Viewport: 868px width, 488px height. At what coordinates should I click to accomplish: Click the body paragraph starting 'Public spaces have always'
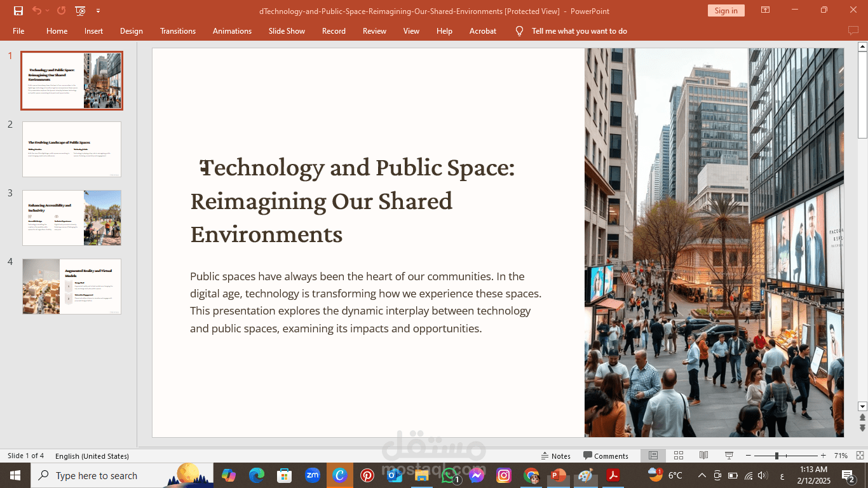(x=366, y=302)
